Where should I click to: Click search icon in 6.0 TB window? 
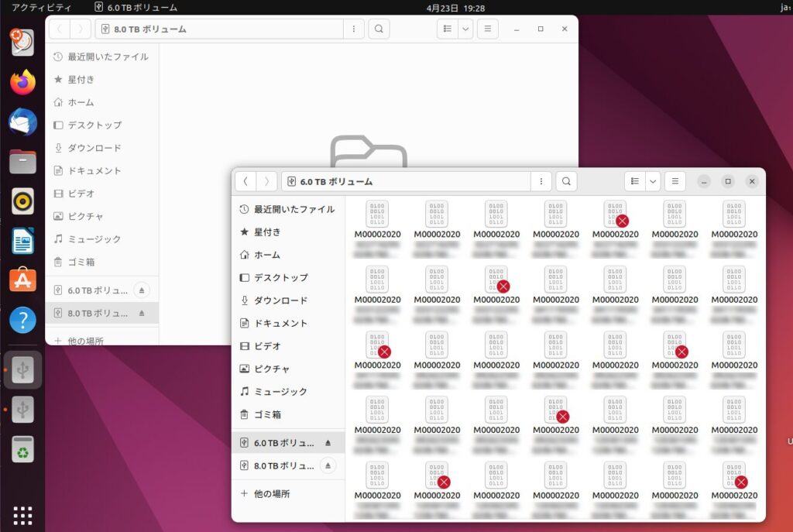click(566, 181)
